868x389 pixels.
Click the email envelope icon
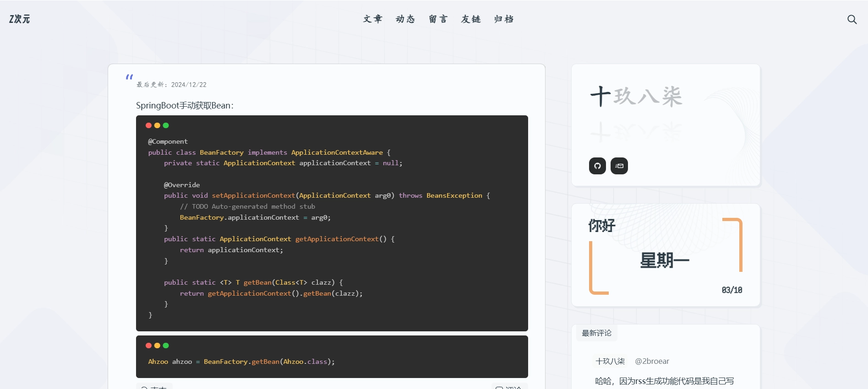(x=619, y=166)
